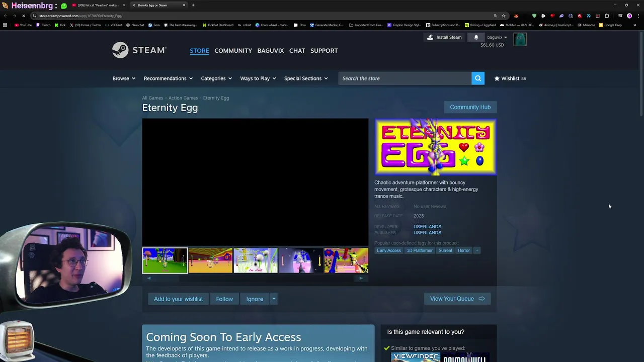Open the Milanote bookmark

[586, 25]
